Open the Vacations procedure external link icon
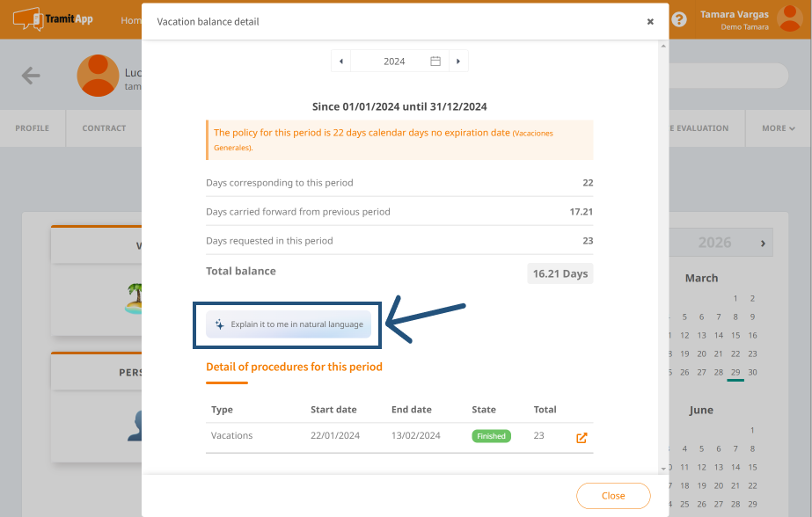The width and height of the screenshot is (812, 517). 582,437
